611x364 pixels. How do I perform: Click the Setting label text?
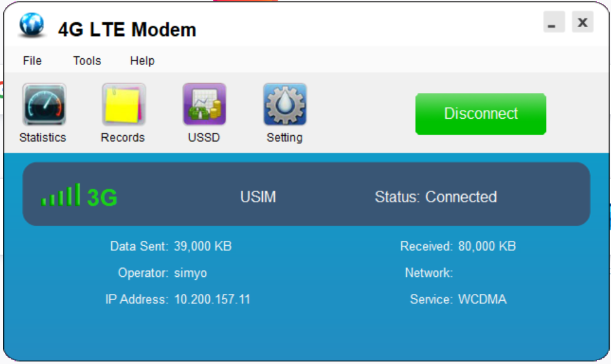pos(284,138)
